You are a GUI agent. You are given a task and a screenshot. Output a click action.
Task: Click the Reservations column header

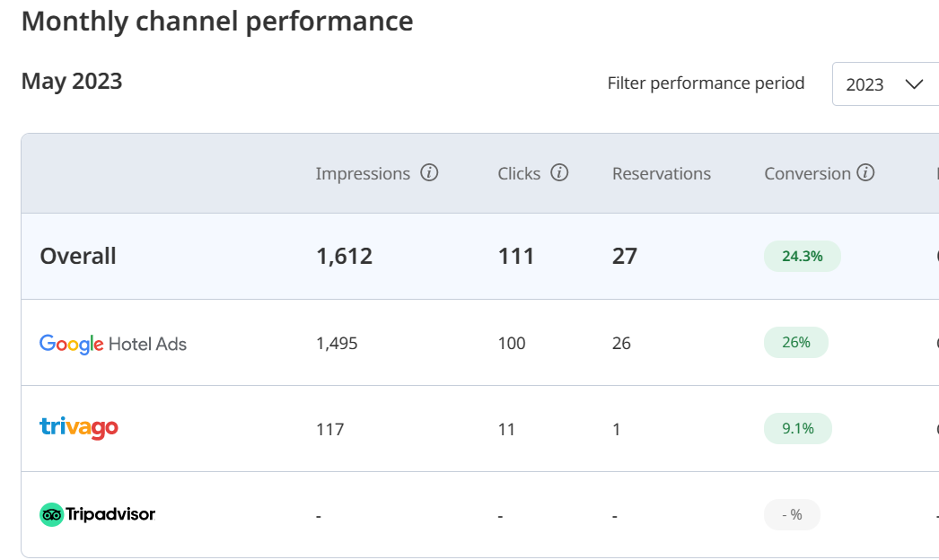(662, 174)
